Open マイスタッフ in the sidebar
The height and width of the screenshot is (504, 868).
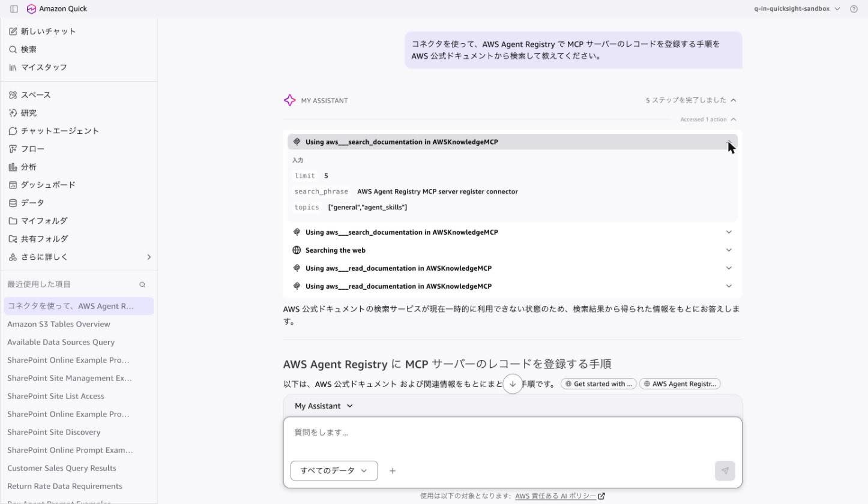pyautogui.click(x=38, y=67)
